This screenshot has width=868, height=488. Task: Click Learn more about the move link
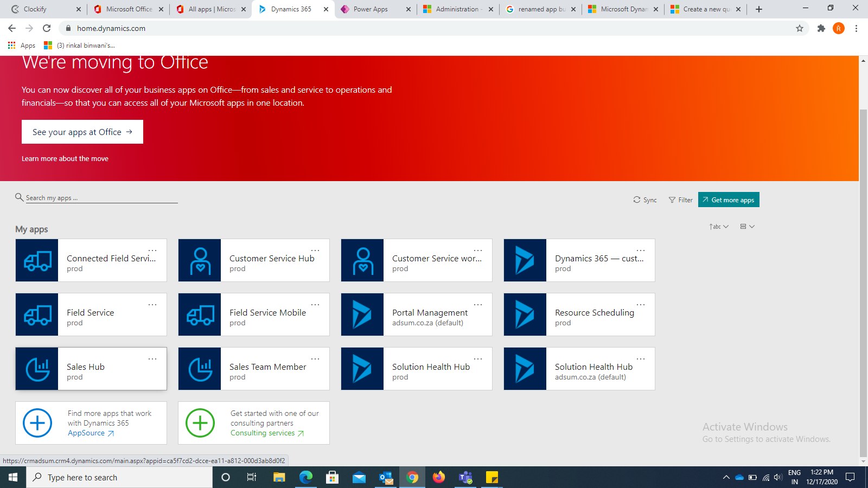(x=65, y=159)
